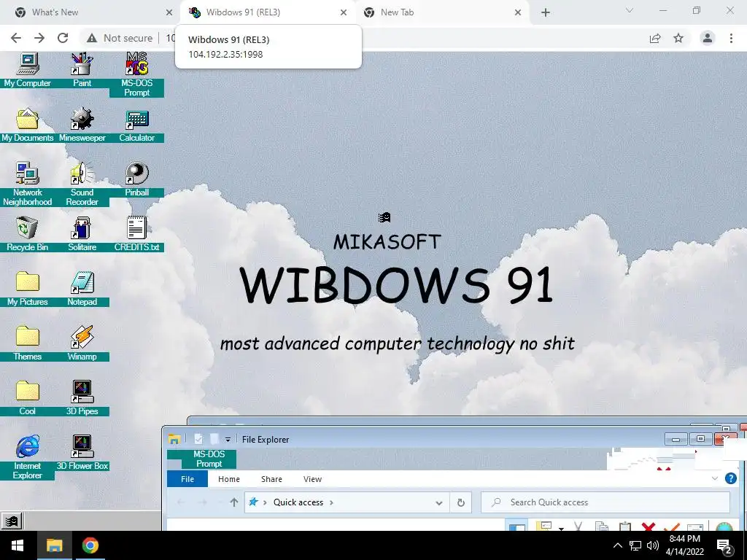747x560 pixels.
Task: Start the 3D Pipes screensaver icon
Action: [82, 398]
